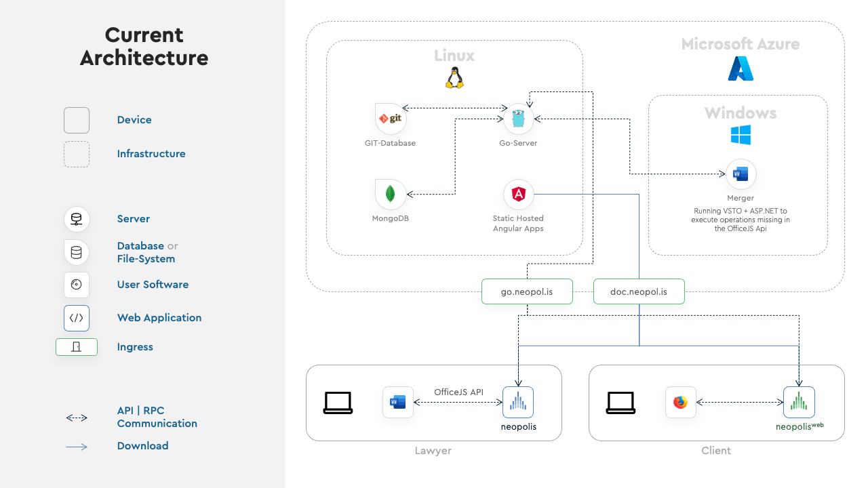Click the Ingress legend label
868x488 pixels.
coord(135,347)
